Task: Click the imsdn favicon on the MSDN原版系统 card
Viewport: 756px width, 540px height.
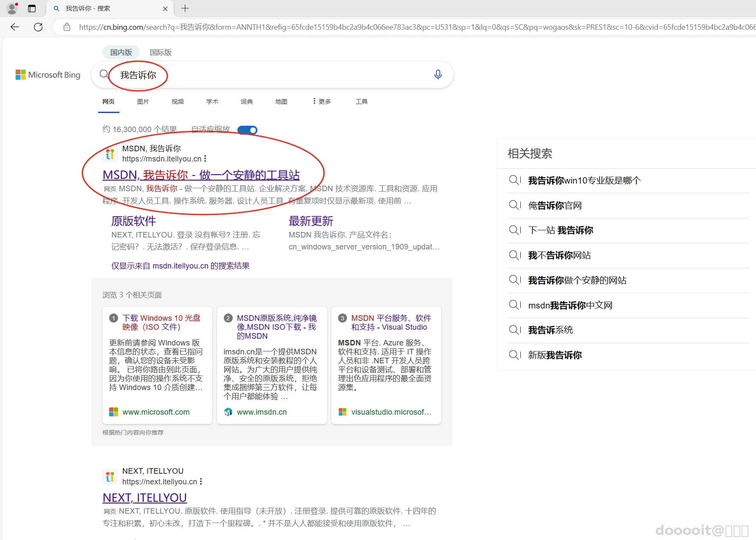Action: (x=228, y=411)
